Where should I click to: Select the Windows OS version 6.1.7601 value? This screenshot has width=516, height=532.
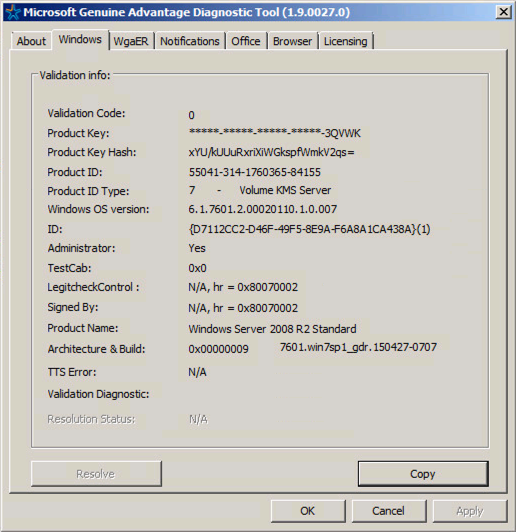pyautogui.click(x=263, y=209)
